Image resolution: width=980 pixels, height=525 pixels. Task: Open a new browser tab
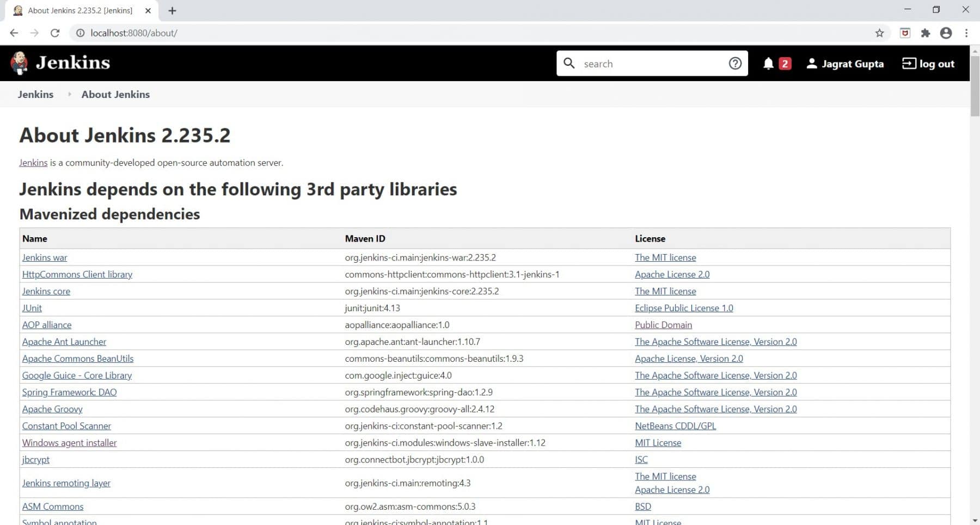tap(172, 10)
